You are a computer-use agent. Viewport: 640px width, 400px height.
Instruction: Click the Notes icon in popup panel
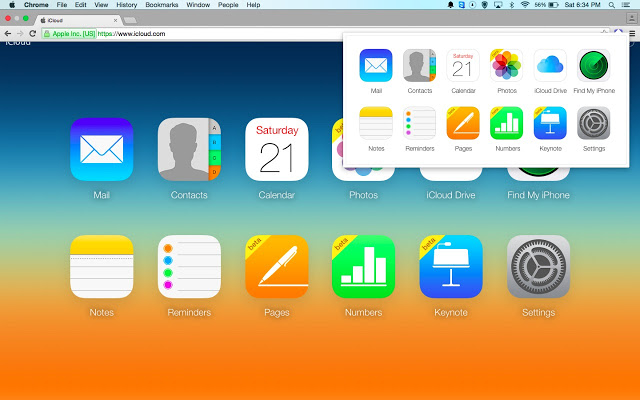click(x=376, y=123)
